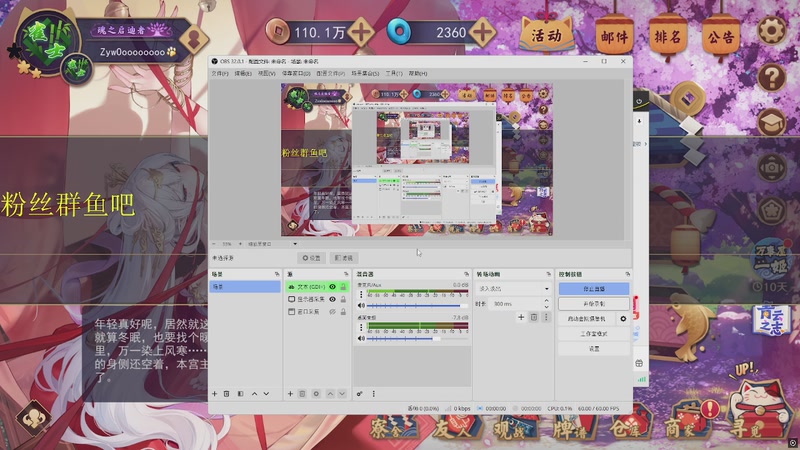Open the 公告 announcements lantern in game

coord(720,37)
